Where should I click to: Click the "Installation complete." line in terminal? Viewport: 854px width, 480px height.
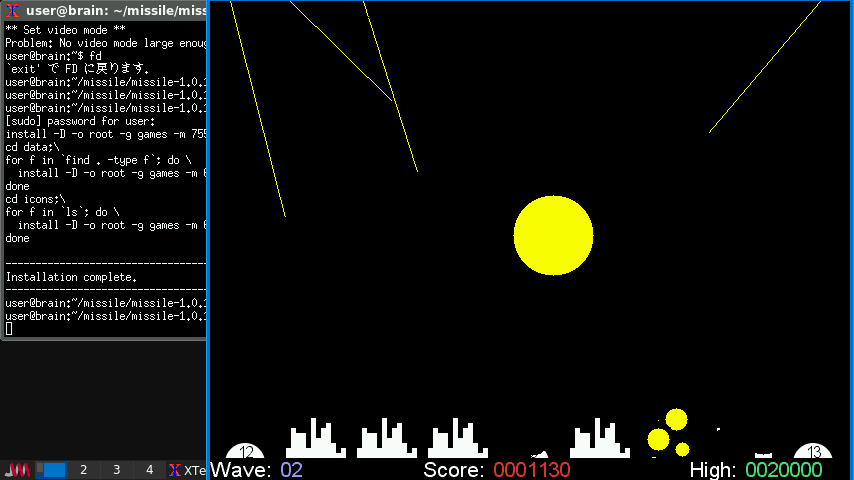click(72, 277)
